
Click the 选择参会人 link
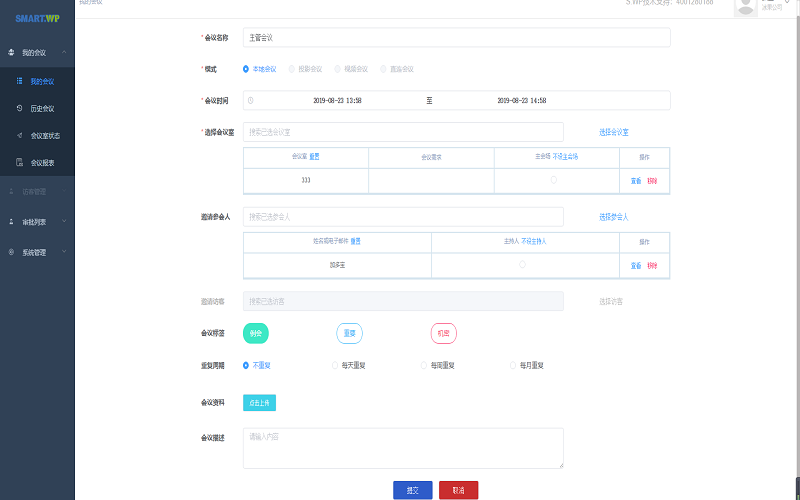click(614, 217)
